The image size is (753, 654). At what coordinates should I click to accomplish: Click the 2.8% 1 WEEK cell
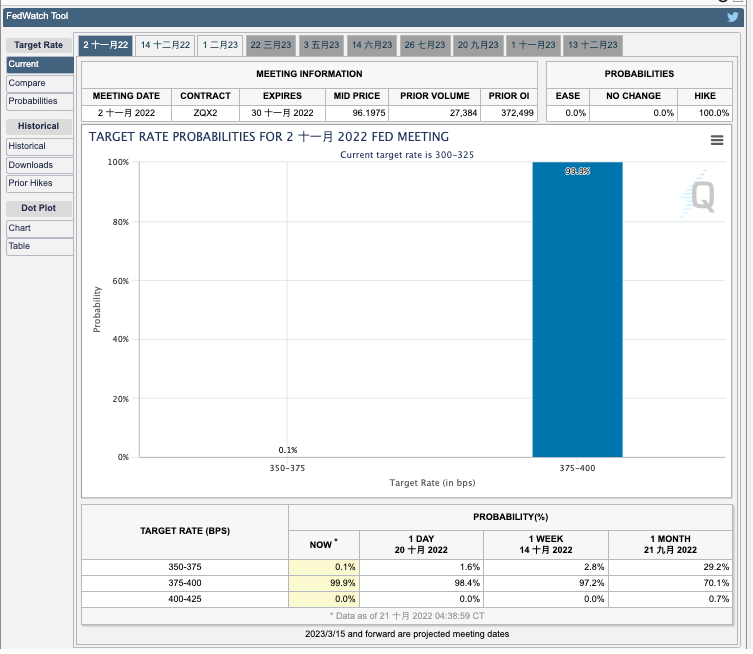tap(546, 567)
